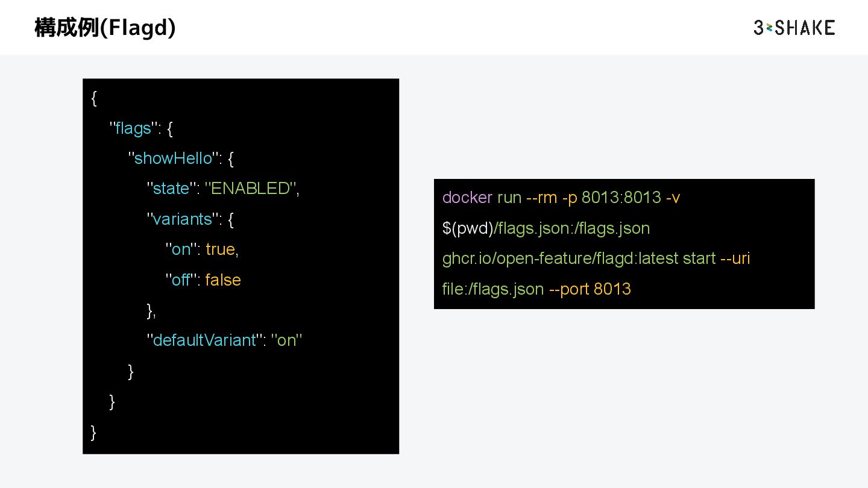Viewport: 868px width, 488px height.
Task: Click the ghcr.io/open-feature/flagd:latest image name
Action: [x=560, y=258]
